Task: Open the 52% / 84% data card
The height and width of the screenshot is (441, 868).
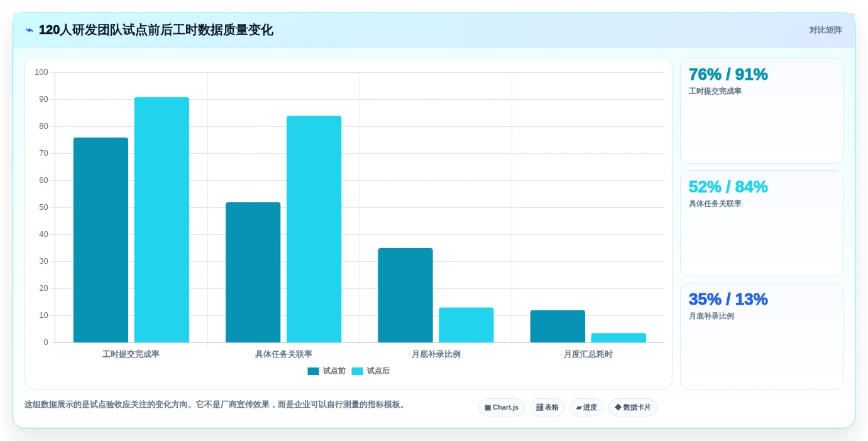Action: [762, 224]
